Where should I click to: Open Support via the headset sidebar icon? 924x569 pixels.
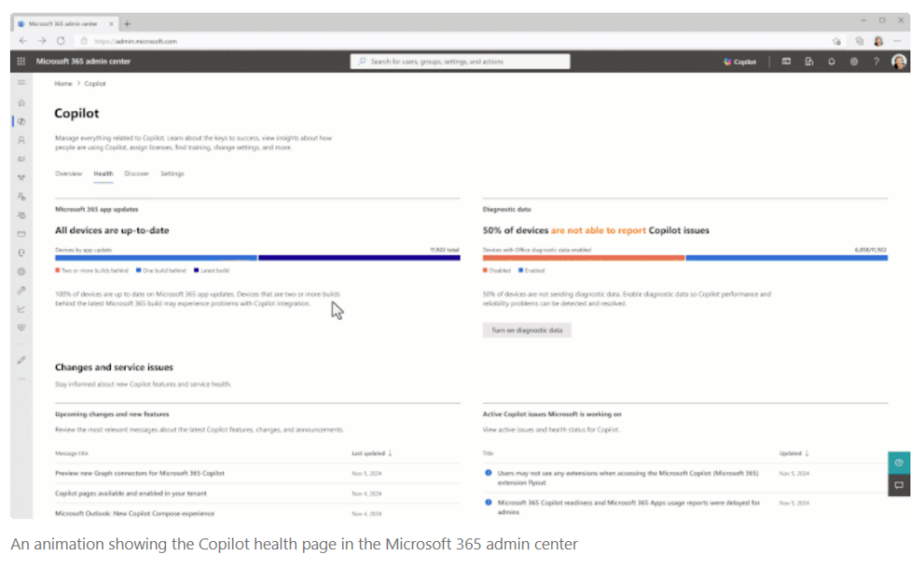22,252
